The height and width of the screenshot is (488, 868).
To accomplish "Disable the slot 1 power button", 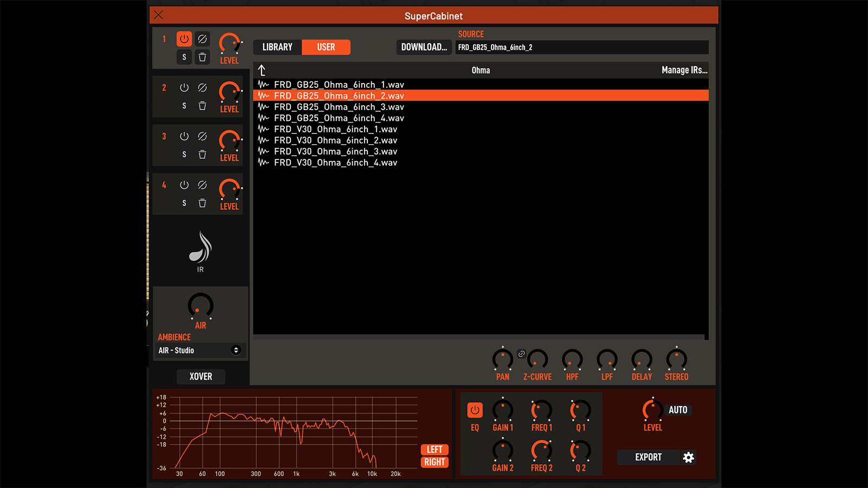I will [184, 39].
